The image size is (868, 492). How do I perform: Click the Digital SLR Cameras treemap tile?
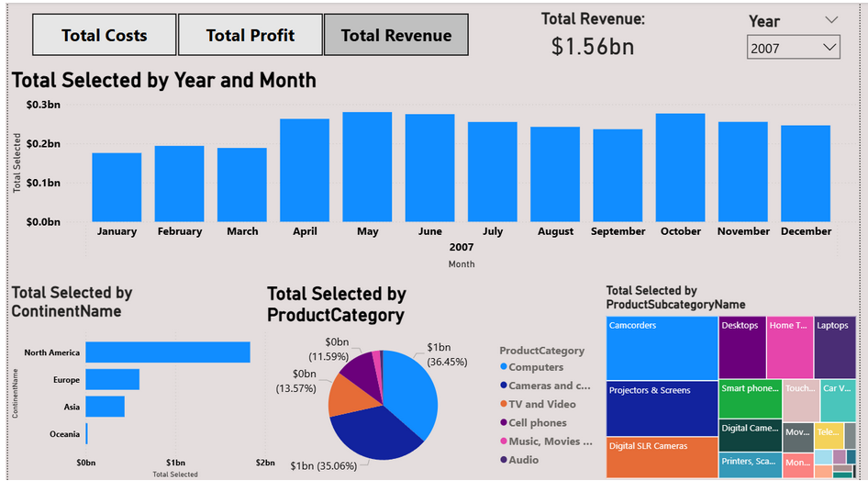click(661, 457)
